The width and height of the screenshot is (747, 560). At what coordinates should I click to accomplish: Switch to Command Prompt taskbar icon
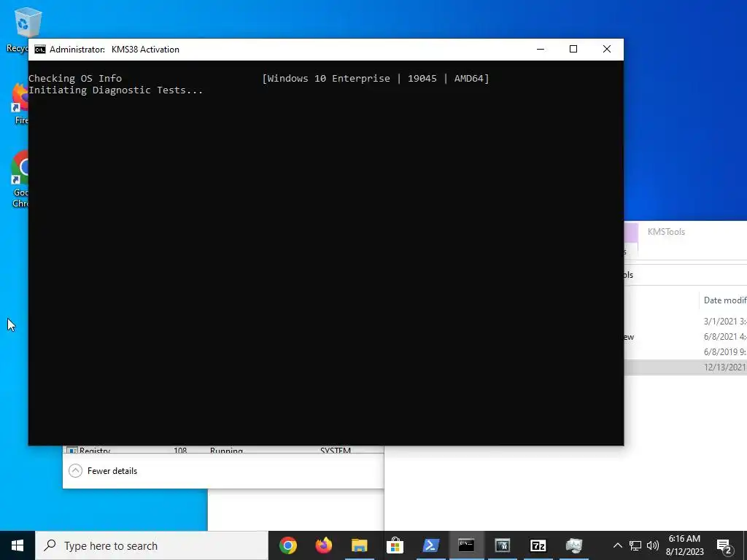pyautogui.click(x=466, y=545)
